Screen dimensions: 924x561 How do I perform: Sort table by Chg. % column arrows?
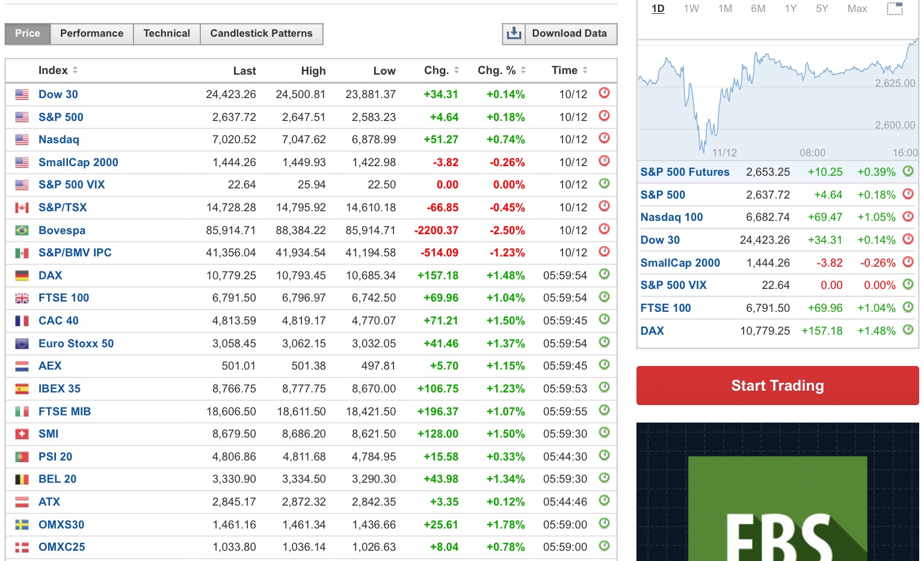[523, 70]
